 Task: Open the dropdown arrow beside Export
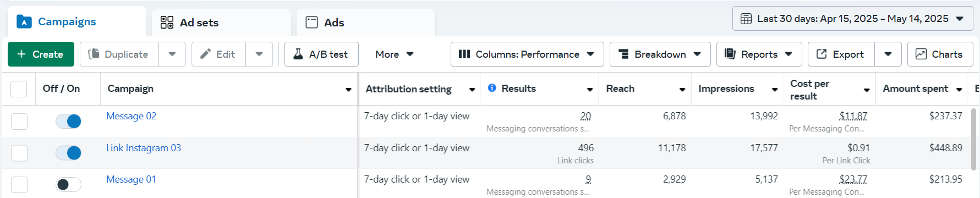click(x=888, y=54)
